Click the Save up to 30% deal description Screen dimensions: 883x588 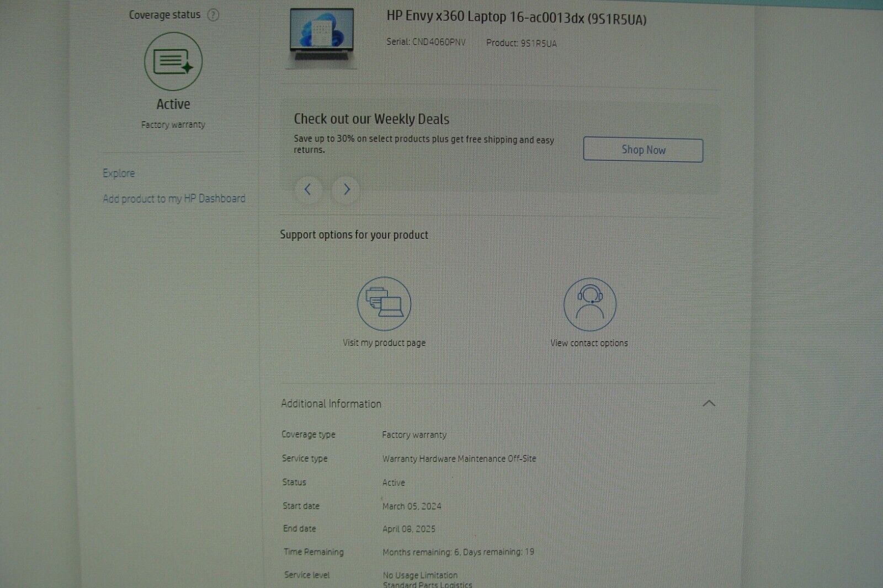[x=424, y=145]
